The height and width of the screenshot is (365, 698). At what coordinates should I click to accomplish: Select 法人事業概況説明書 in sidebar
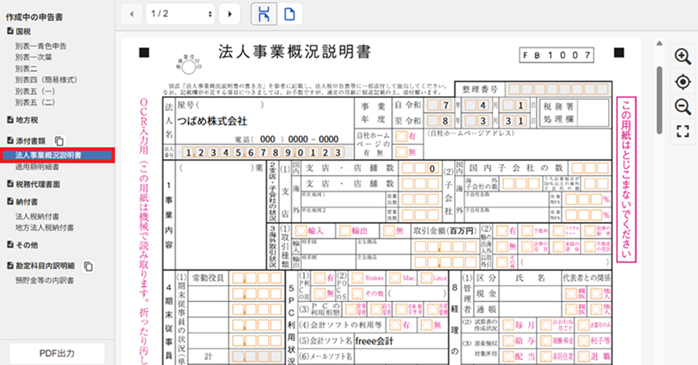pos(57,155)
